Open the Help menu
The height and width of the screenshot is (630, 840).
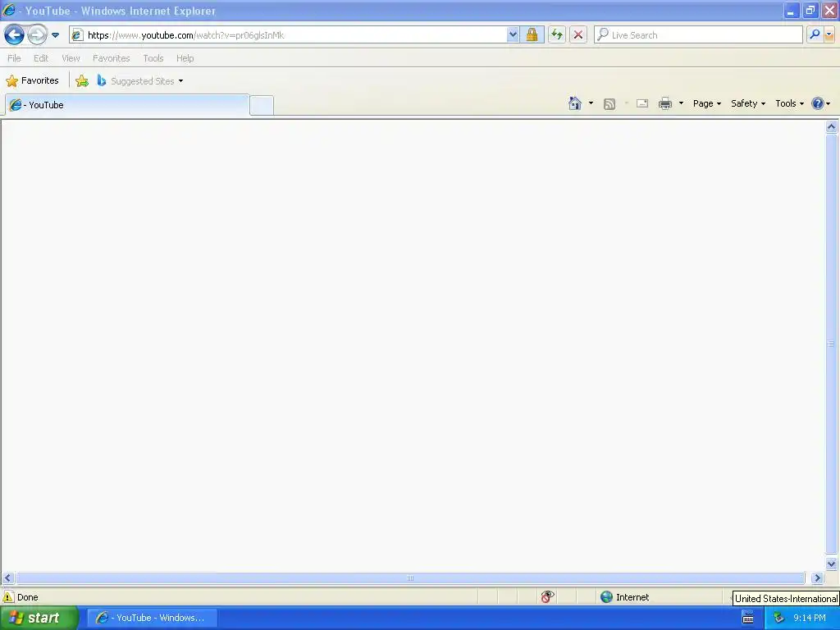tap(185, 58)
